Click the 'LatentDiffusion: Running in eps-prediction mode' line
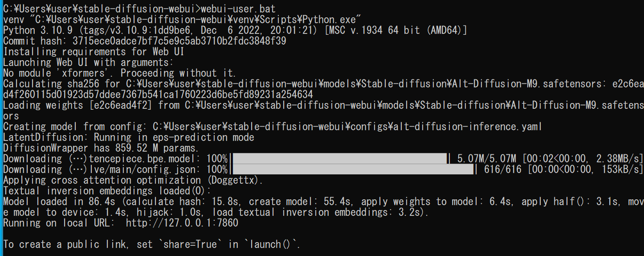Image resolution: width=644 pixels, height=256 pixels. click(x=128, y=137)
